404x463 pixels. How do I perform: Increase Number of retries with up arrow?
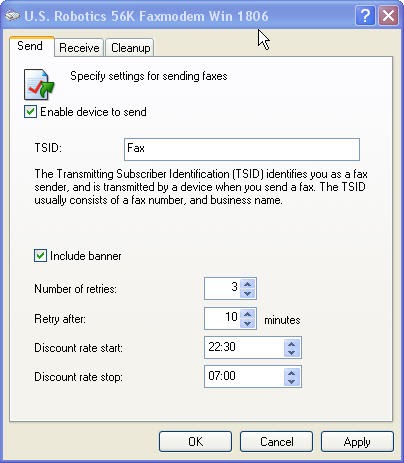click(247, 284)
